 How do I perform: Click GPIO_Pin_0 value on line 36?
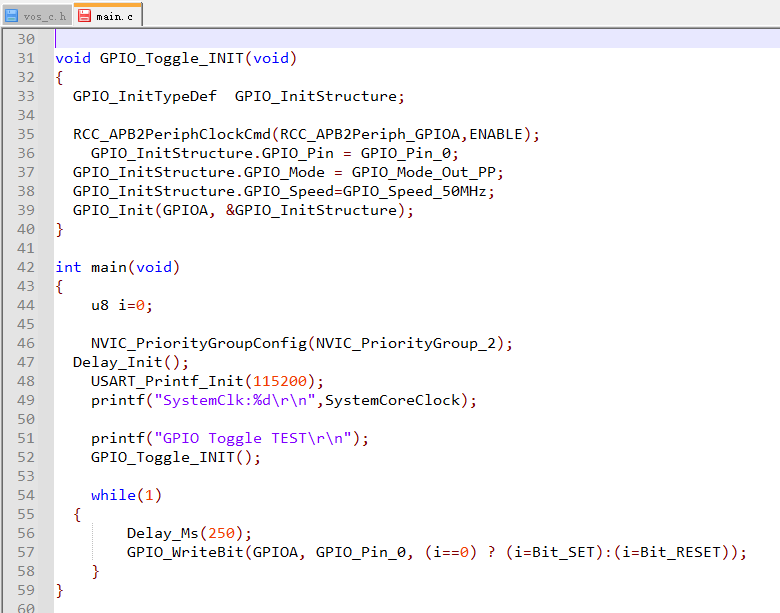pyautogui.click(x=405, y=153)
